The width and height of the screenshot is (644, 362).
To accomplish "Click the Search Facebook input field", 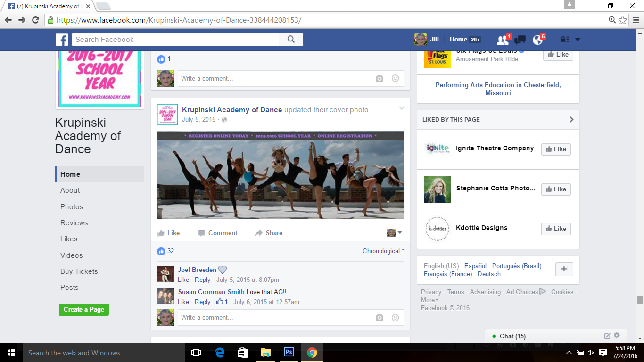I will [x=175, y=40].
